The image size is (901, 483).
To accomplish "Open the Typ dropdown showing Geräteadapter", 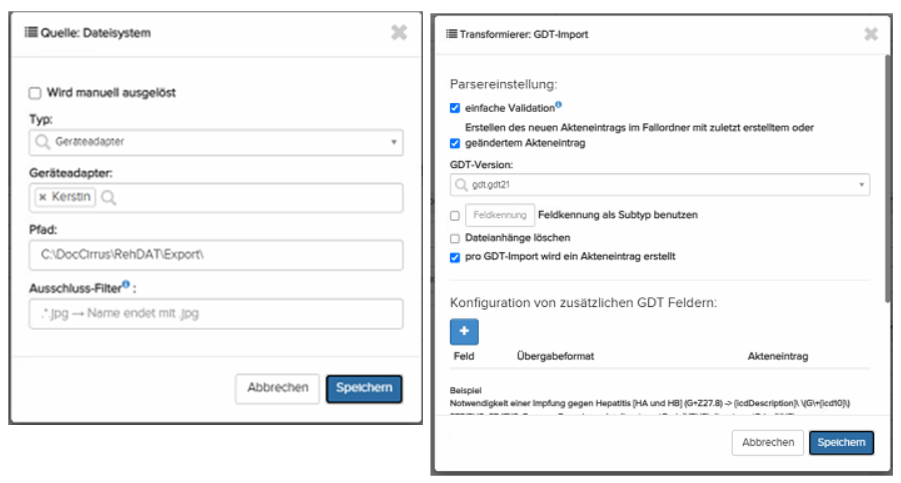I will pyautogui.click(x=216, y=142).
